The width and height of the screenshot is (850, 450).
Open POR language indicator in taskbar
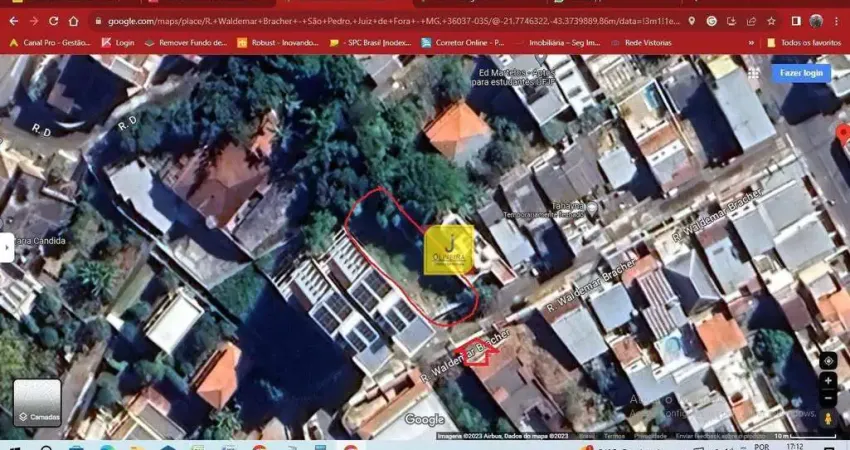(x=762, y=447)
